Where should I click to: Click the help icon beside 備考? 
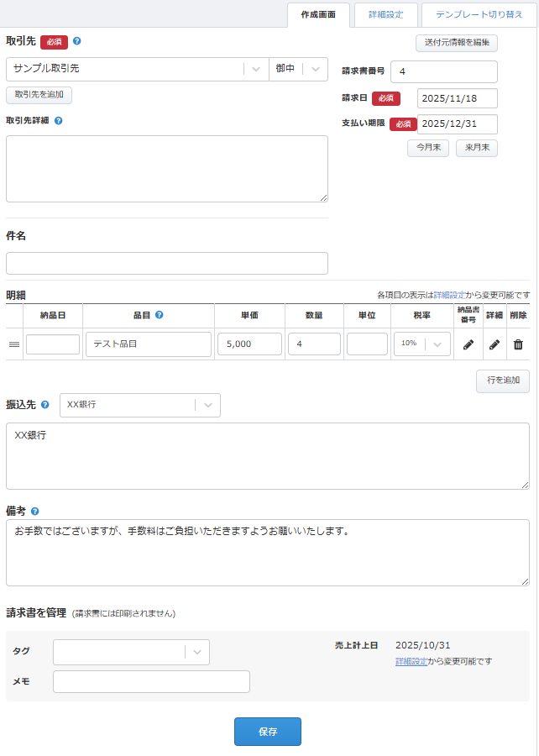pos(34,511)
